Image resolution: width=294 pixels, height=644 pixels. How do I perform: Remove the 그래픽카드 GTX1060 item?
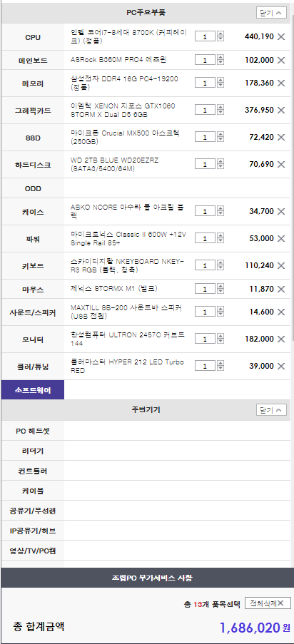(x=281, y=110)
